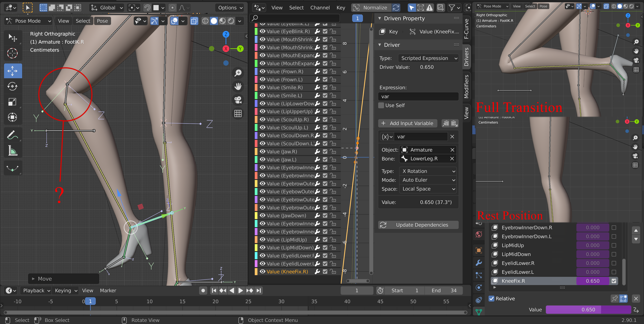Open driver Type Scripted Expression dropdown
644x324 pixels.
tap(428, 58)
